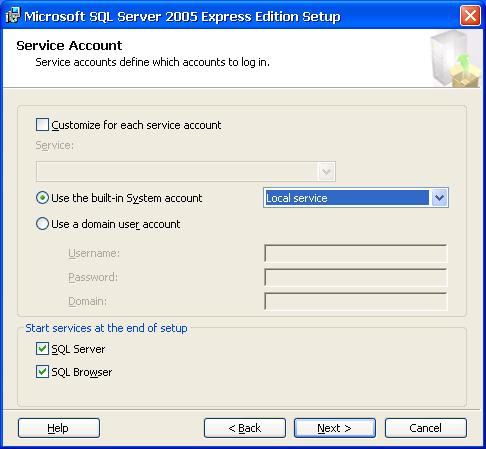Image resolution: width=486 pixels, height=449 pixels.
Task: Select Use a domain user account
Action: point(42,224)
